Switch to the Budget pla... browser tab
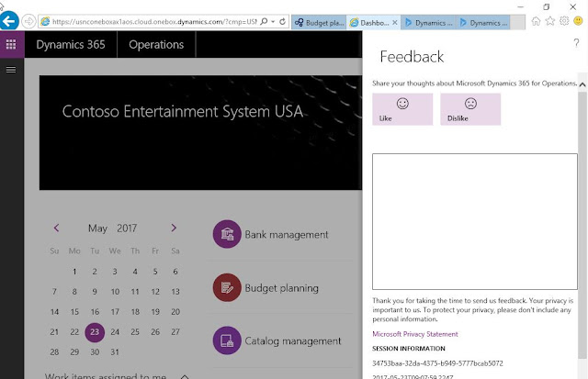588x379 pixels. [x=319, y=22]
